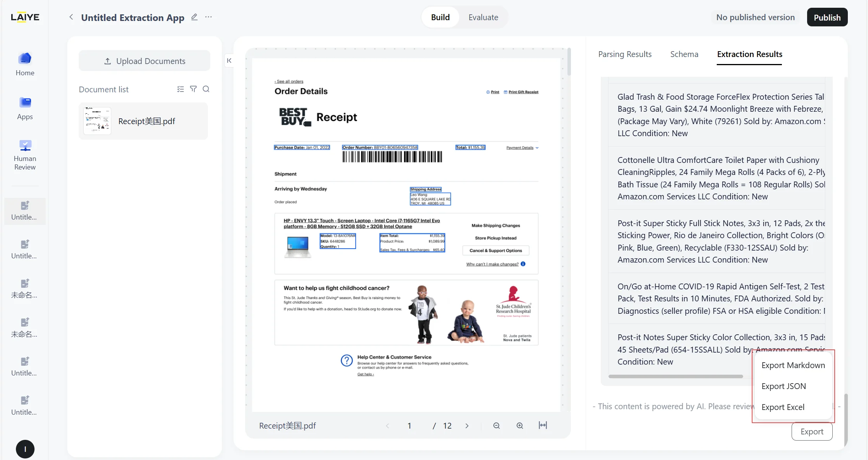Click the Publish button

(x=827, y=17)
